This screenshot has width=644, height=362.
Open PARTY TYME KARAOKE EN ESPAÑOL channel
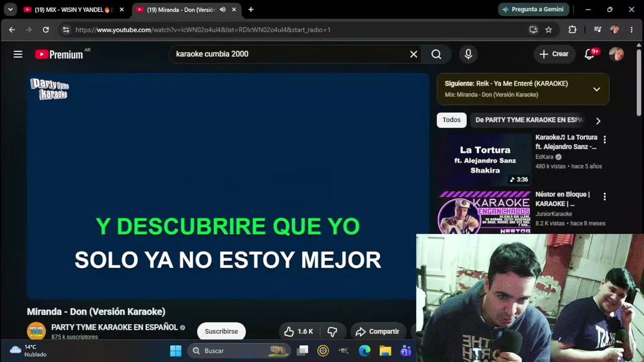(x=115, y=327)
